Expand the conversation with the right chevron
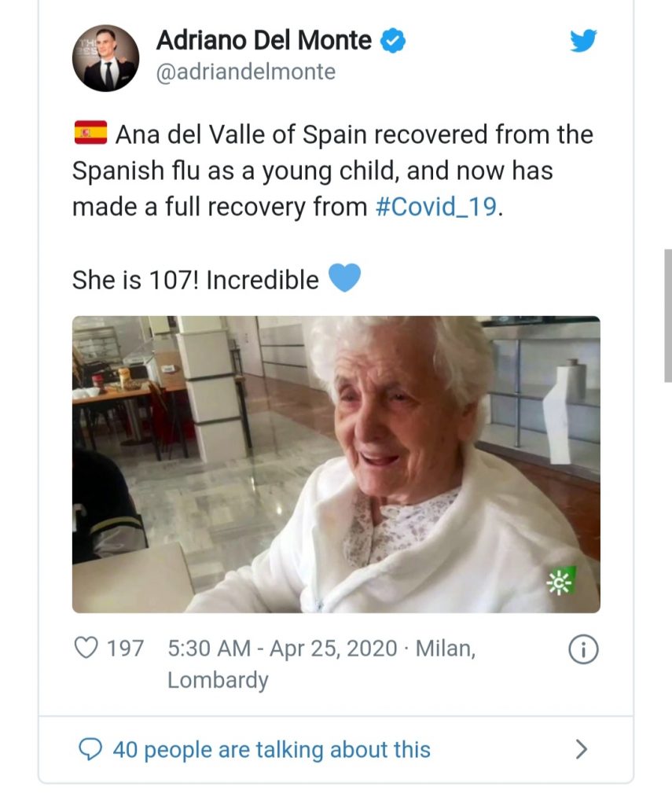This screenshot has height=805, width=672. [582, 749]
